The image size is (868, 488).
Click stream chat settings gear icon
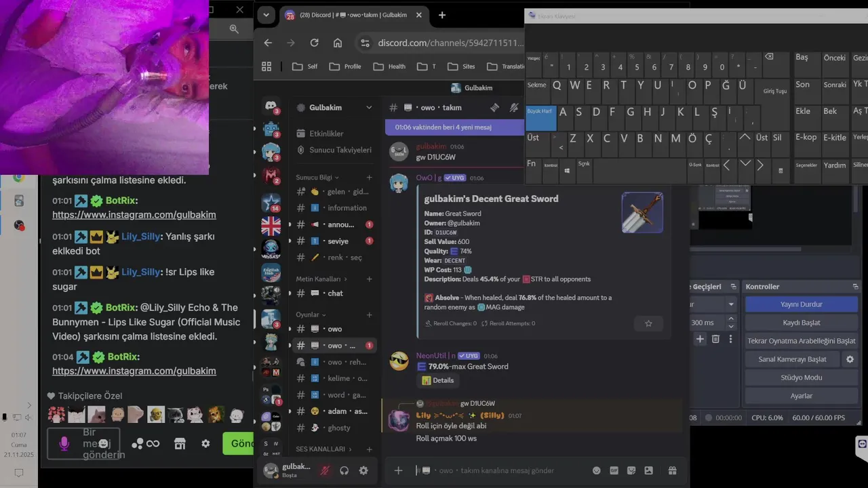(x=205, y=443)
